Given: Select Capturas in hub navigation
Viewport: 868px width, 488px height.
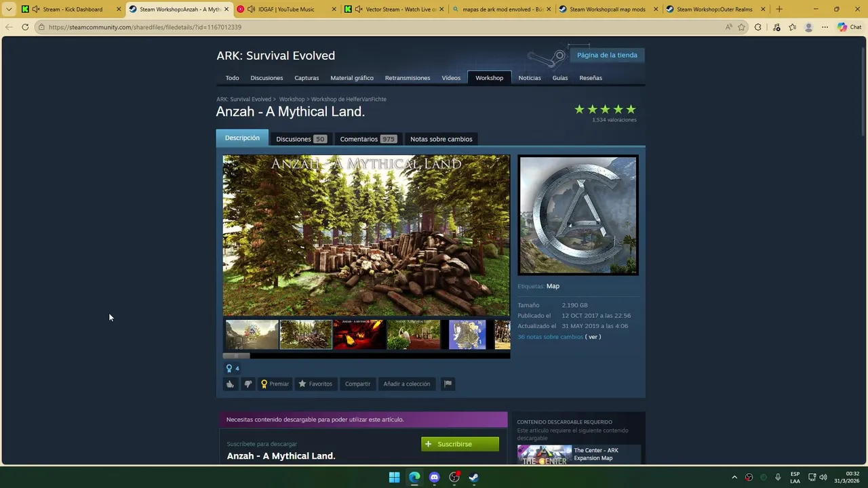Looking at the screenshot, I should point(307,78).
